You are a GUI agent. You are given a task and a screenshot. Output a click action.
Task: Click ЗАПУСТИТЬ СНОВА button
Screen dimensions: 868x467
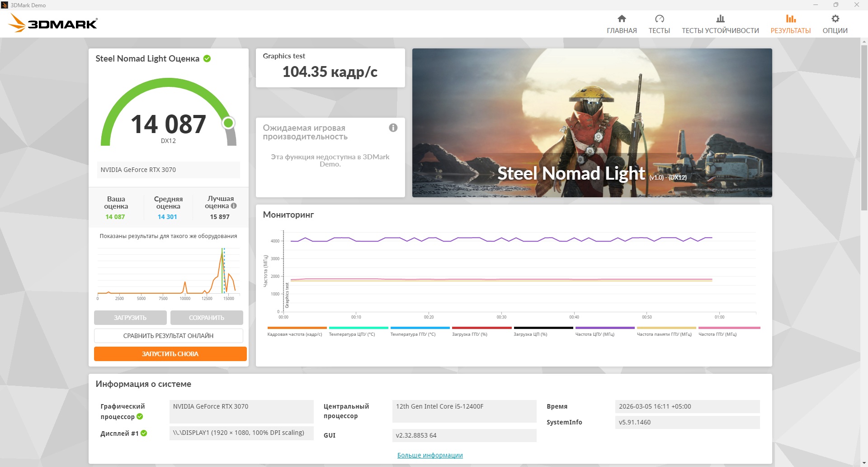[170, 354]
